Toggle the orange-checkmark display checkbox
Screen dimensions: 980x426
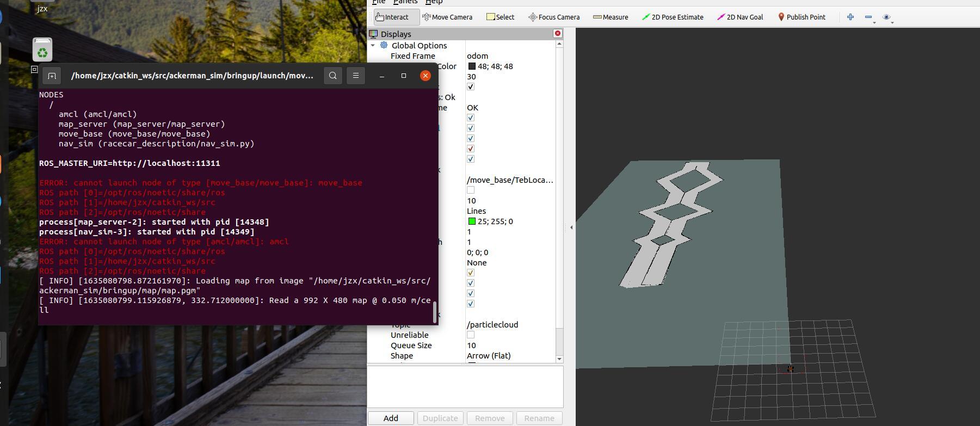(471, 273)
